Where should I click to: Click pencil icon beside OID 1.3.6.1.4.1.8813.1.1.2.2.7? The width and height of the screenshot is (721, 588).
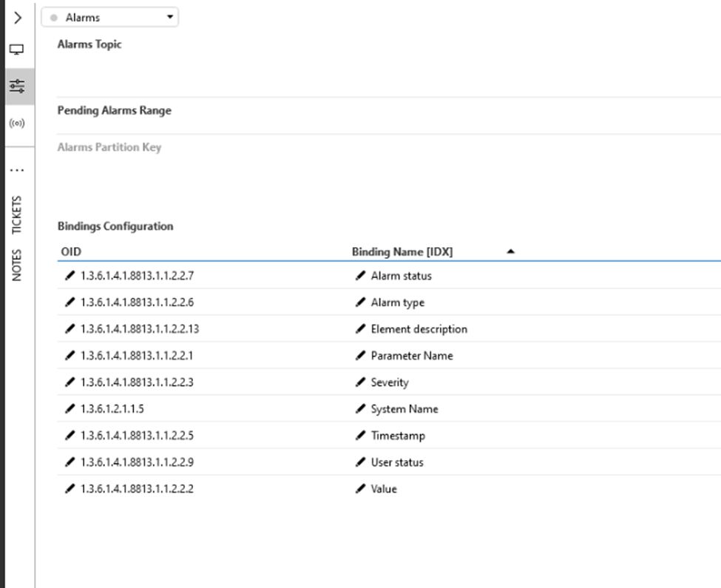(x=70, y=276)
